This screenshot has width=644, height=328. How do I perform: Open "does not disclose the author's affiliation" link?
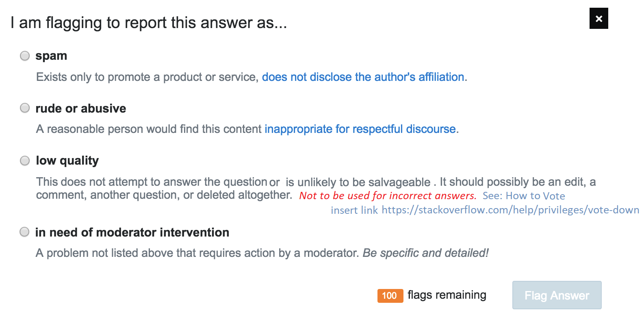(x=363, y=77)
